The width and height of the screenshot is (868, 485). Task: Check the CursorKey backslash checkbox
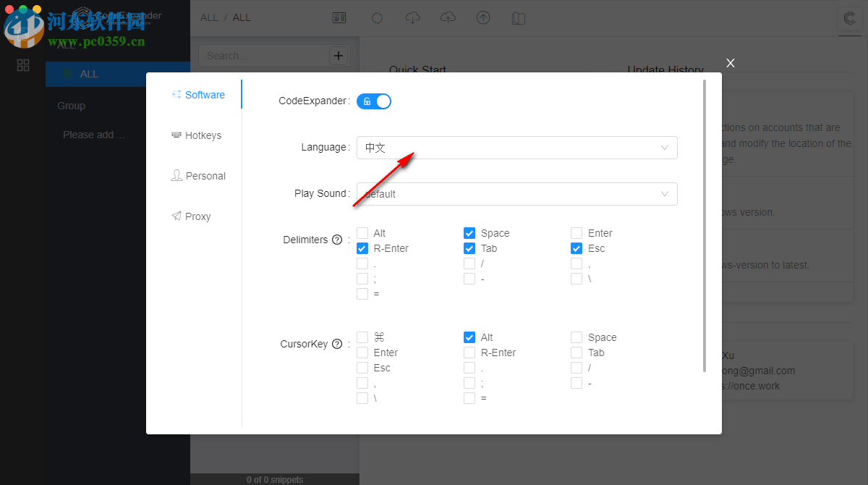coord(362,398)
